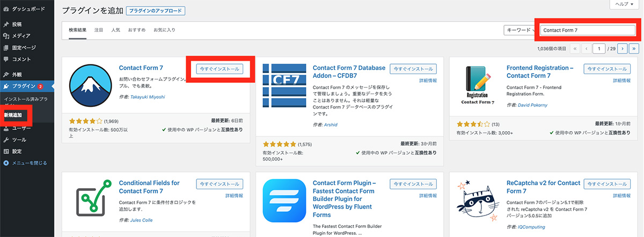Open the キーワード search type dropdown

pos(519,30)
